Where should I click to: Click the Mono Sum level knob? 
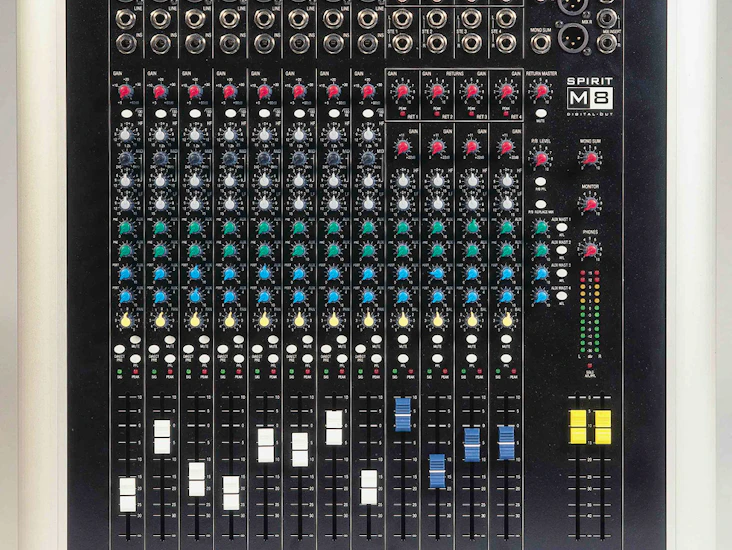point(591,158)
